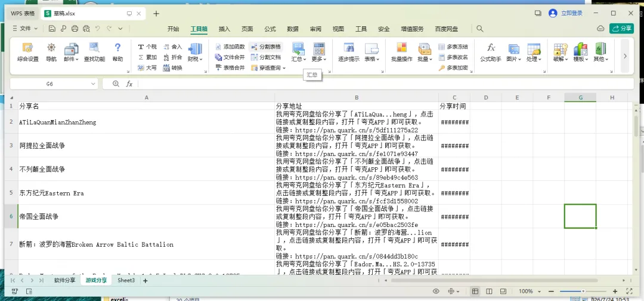
Task: Click the 分享 share button
Action: click(621, 29)
